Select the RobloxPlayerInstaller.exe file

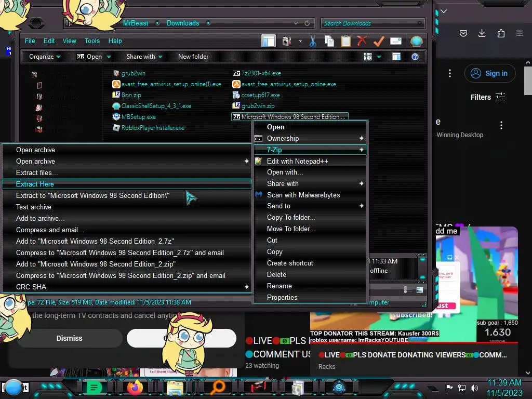(x=149, y=128)
